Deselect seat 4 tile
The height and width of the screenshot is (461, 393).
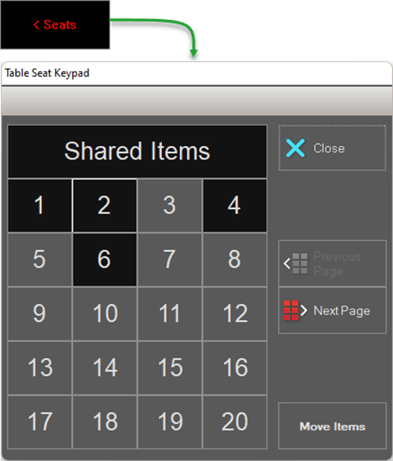click(235, 205)
